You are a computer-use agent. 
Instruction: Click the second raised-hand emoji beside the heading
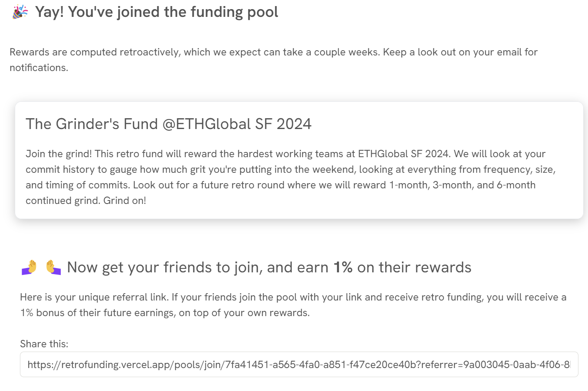point(53,267)
